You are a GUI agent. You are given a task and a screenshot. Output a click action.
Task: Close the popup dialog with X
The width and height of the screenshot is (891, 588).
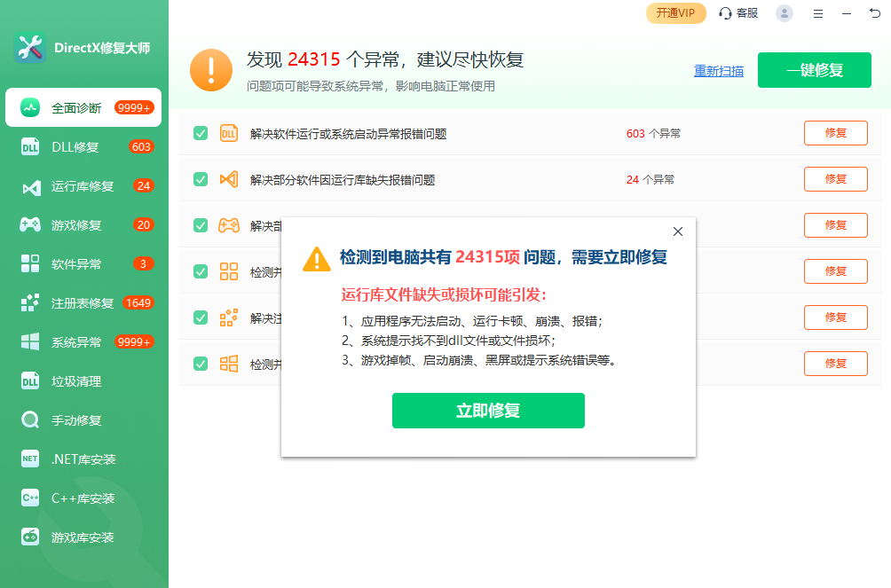[678, 231]
